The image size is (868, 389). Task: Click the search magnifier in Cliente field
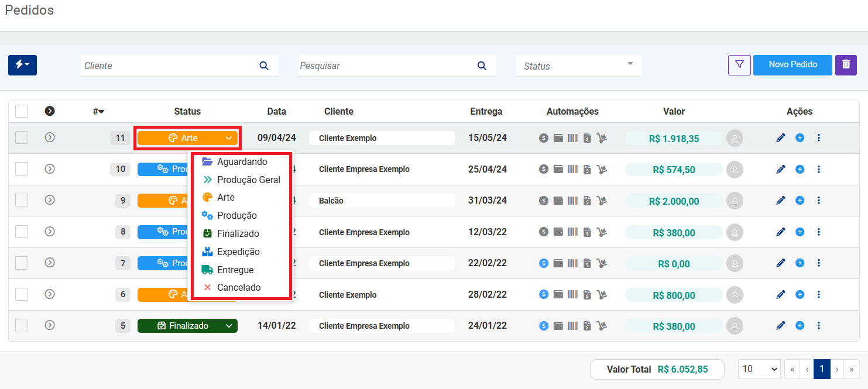pos(264,66)
